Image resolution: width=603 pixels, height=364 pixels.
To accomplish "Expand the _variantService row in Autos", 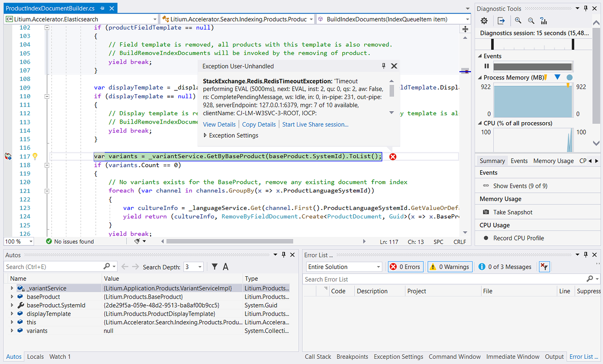I will [x=12, y=288].
